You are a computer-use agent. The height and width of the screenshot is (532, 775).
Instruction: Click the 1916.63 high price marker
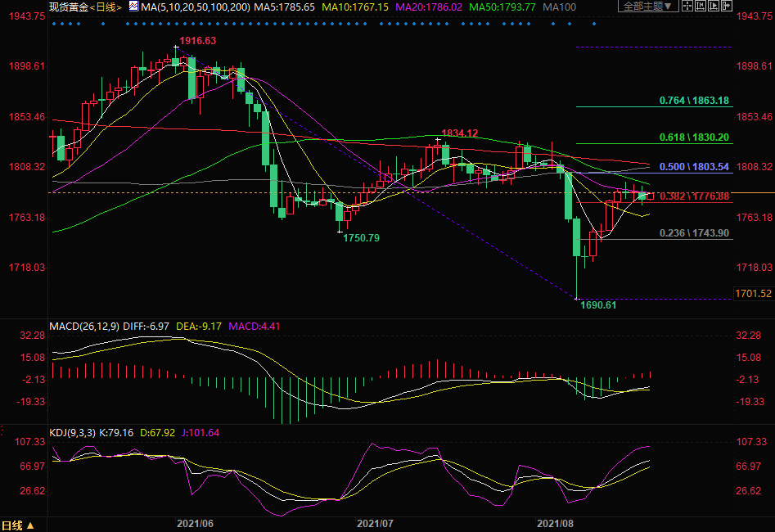pos(198,41)
